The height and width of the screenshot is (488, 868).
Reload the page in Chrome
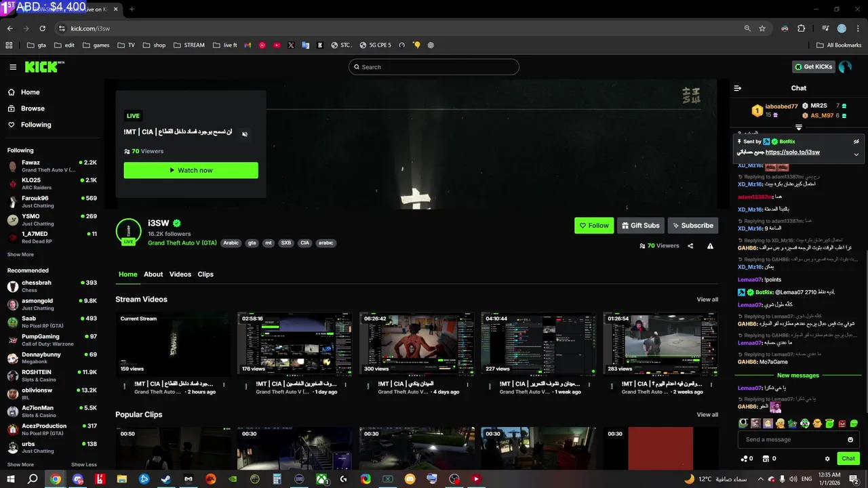coord(42,28)
